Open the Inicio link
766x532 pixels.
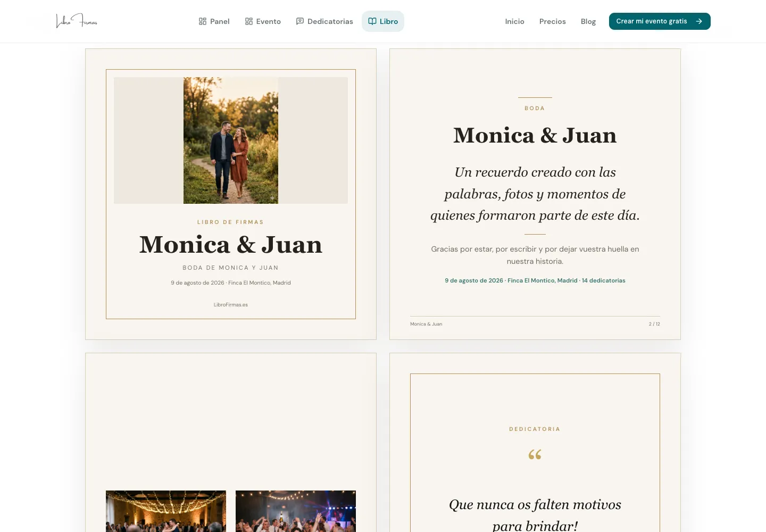[515, 21]
